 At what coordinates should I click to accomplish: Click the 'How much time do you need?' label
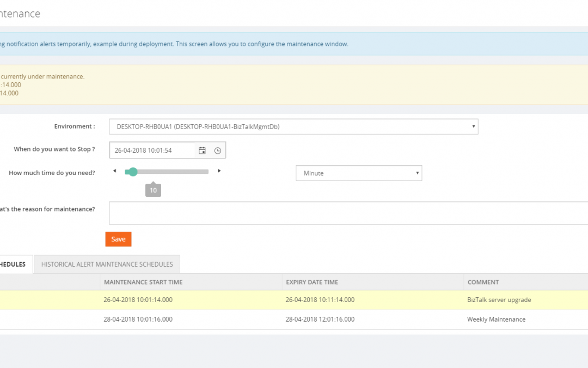click(x=52, y=173)
